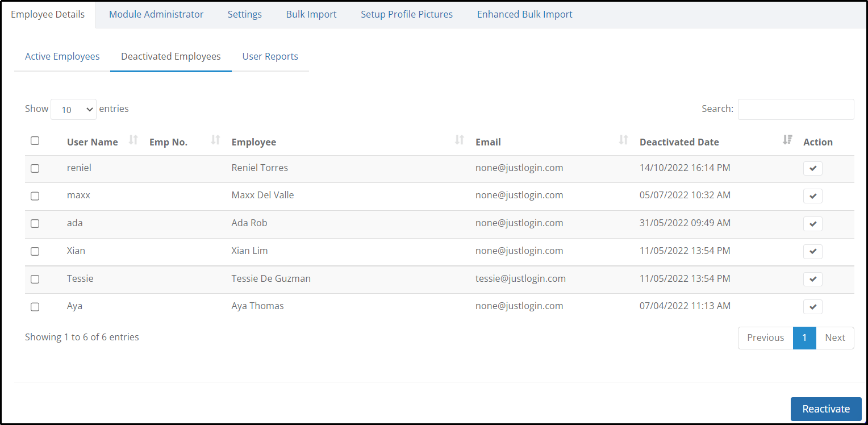Screen dimensions: 868x425
Task: Sort by Employee column arrows
Action: point(460,140)
